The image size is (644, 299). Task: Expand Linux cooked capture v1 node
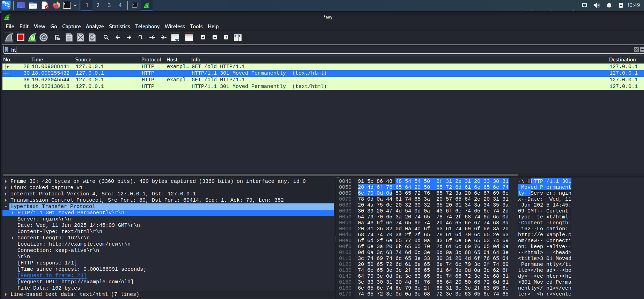tap(6, 188)
